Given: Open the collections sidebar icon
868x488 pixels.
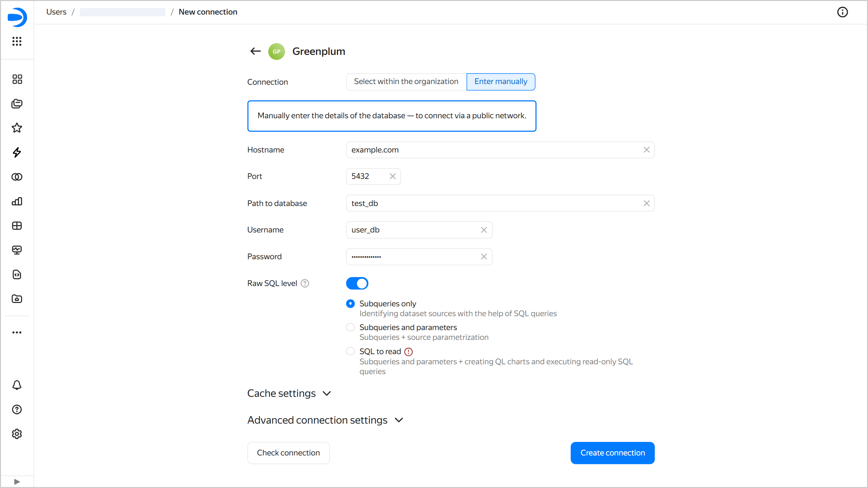Looking at the screenshot, I should click(x=17, y=104).
